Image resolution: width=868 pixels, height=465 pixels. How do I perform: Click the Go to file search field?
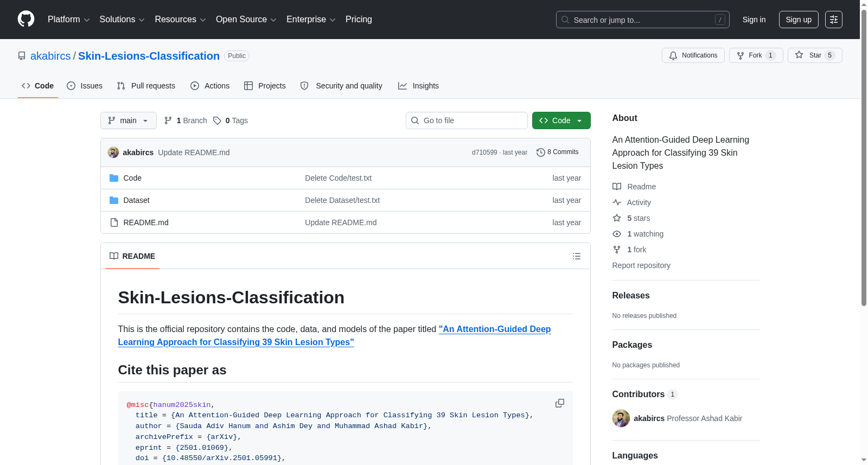(x=467, y=120)
